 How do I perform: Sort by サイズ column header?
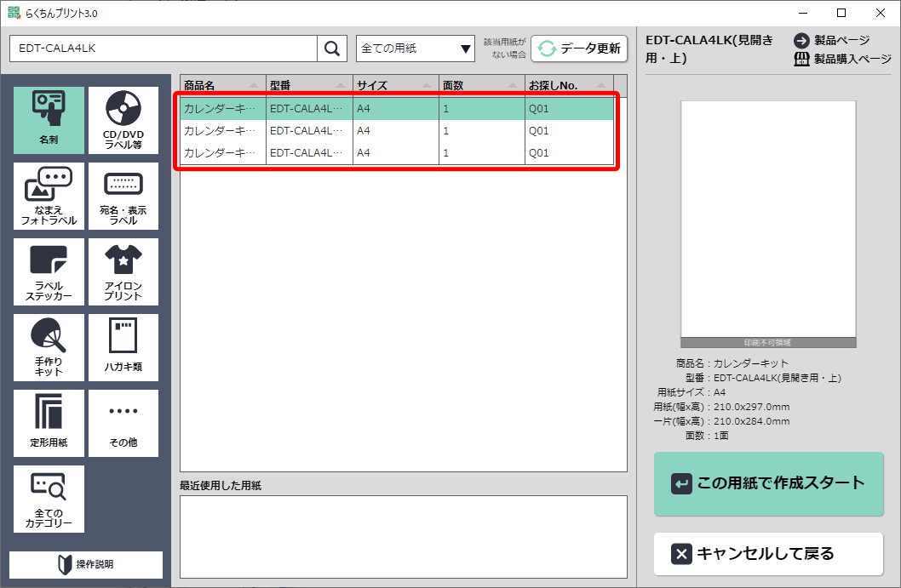tap(396, 86)
